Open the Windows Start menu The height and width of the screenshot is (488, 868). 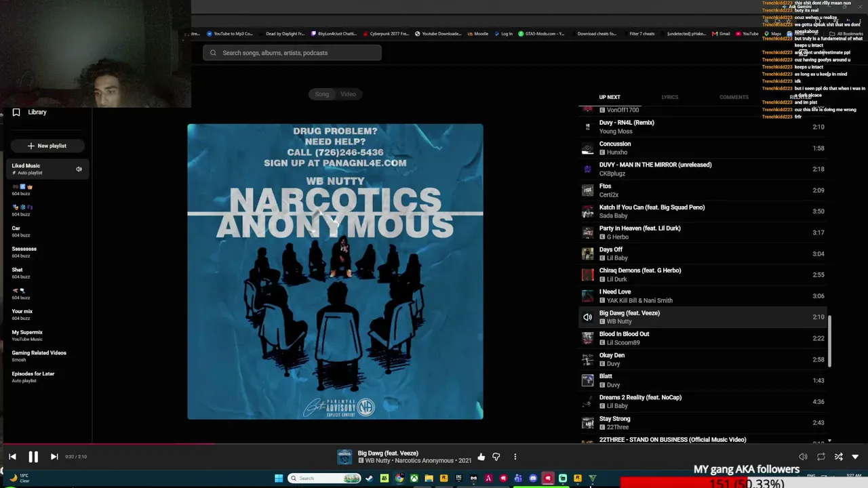pos(279,479)
